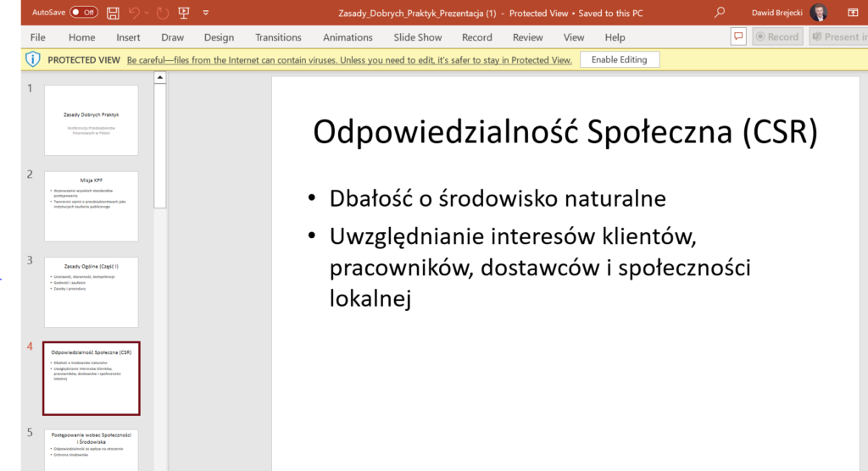Image resolution: width=868 pixels, height=471 pixels.
Task: Click the Undo arrow icon
Action: pos(134,13)
